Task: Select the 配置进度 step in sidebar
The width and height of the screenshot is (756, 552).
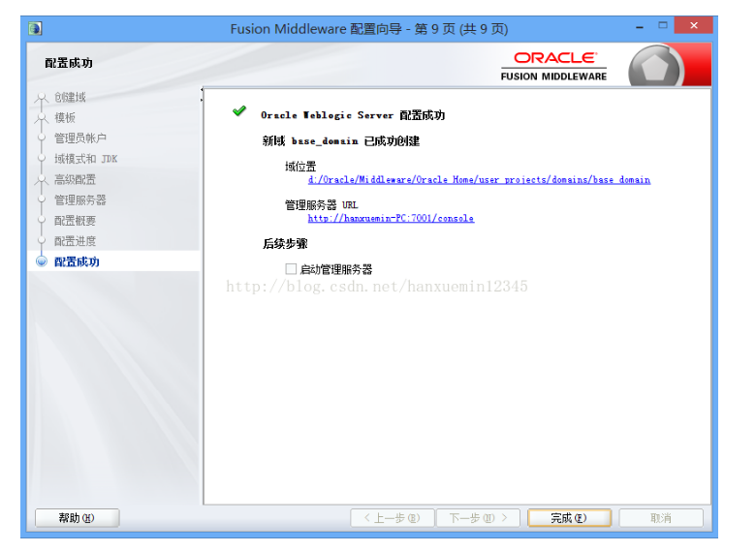Action: click(75, 241)
